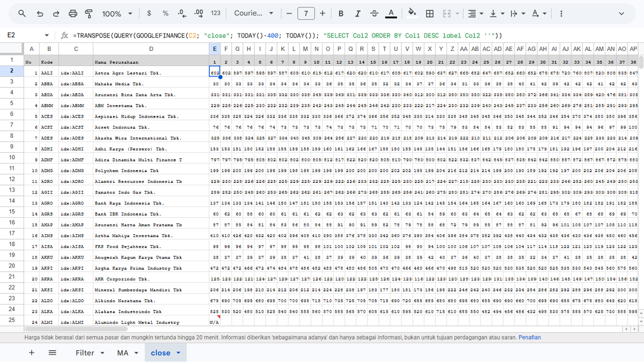Image resolution: width=644 pixels, height=362 pixels.
Task: Toggle italic formatting
Action: pyautogui.click(x=357, y=13)
